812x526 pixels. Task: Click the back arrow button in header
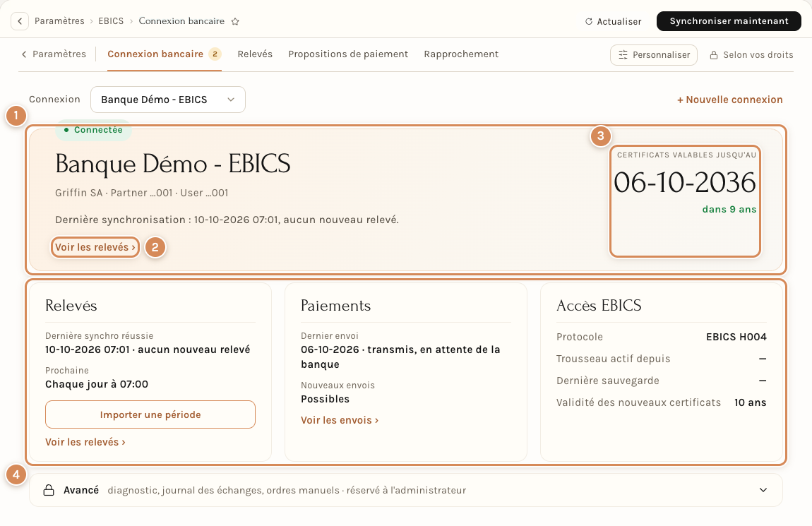click(x=20, y=21)
